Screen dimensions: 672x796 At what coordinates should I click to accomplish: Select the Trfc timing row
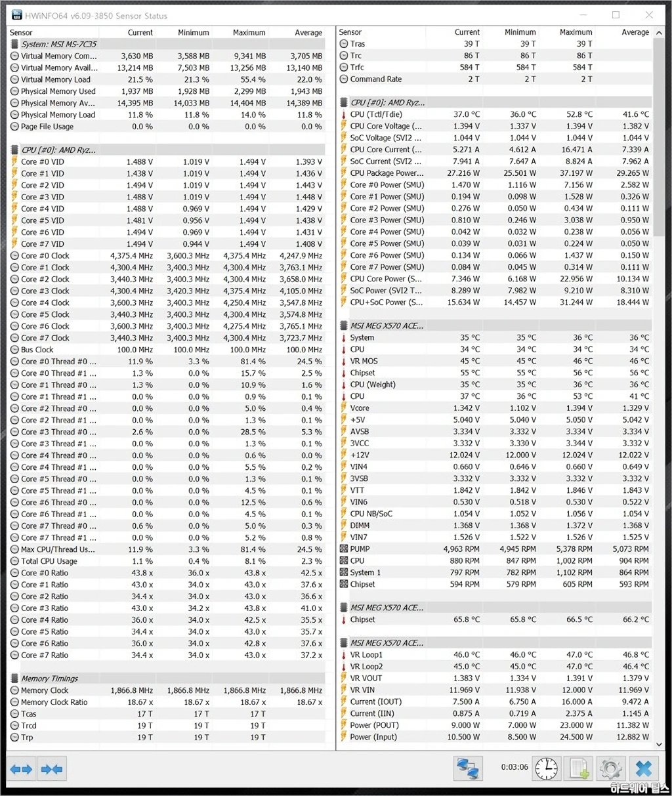pyautogui.click(x=495, y=68)
